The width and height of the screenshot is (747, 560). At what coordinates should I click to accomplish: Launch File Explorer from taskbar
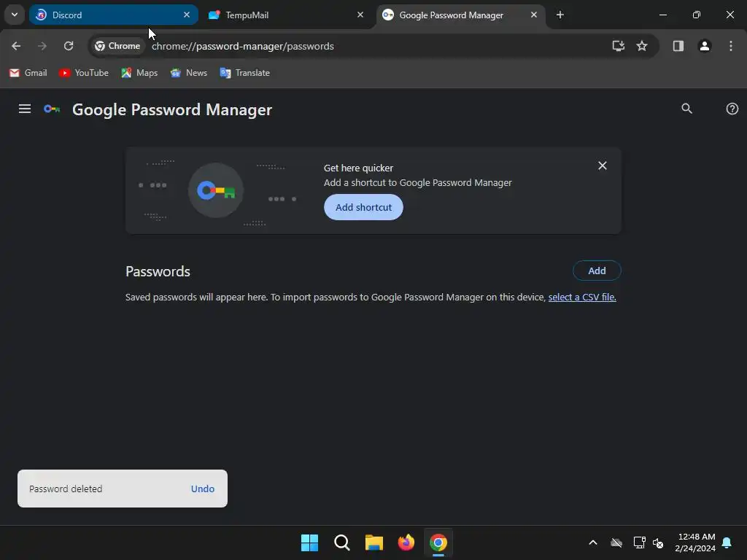tap(374, 542)
